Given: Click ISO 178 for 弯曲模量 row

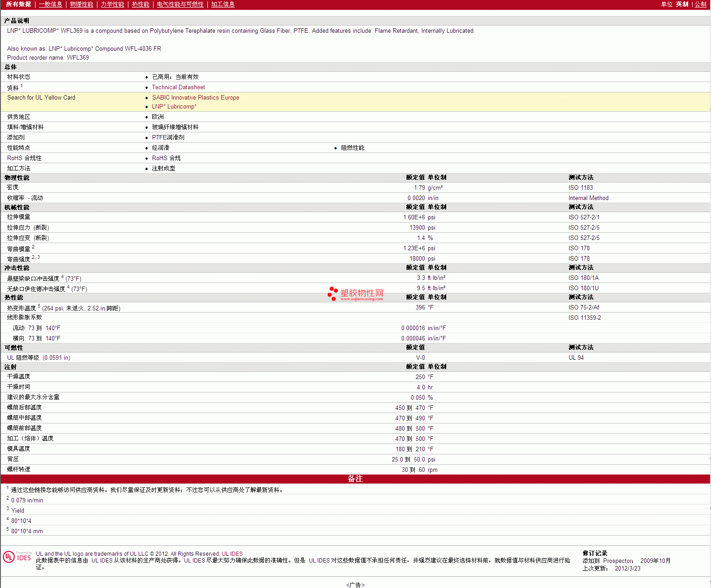Looking at the screenshot, I should [x=579, y=248].
